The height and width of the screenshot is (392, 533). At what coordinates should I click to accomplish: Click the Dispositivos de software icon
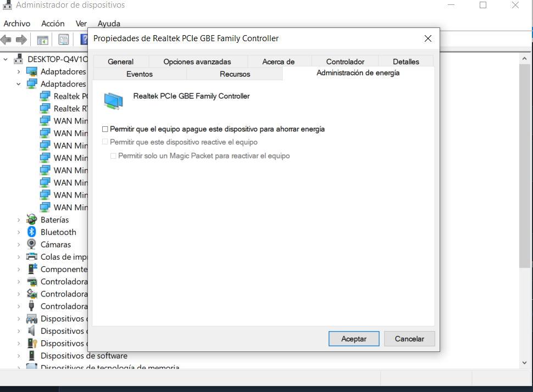coord(32,355)
